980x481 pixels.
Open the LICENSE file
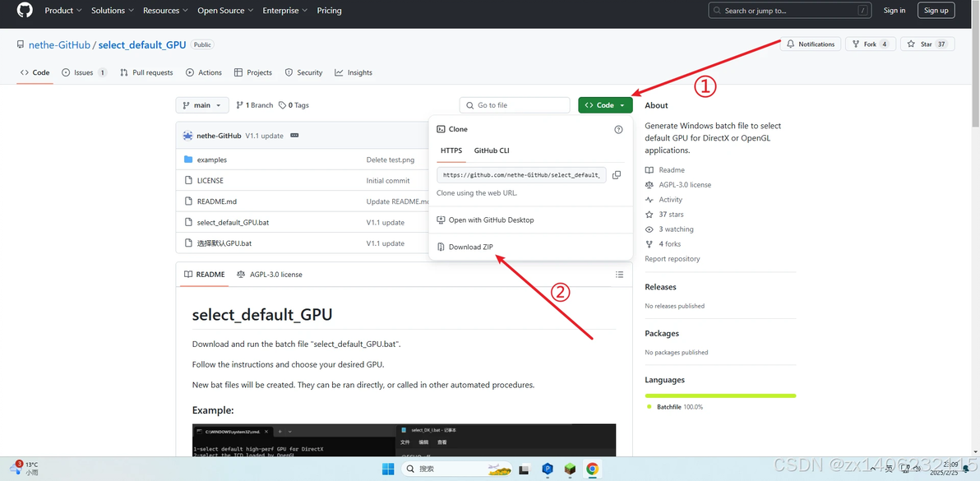[x=210, y=181]
